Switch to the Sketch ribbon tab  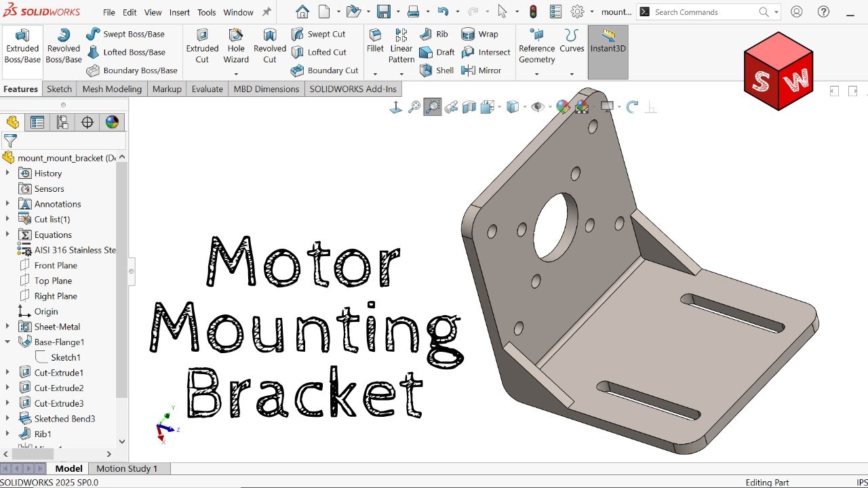coord(59,89)
